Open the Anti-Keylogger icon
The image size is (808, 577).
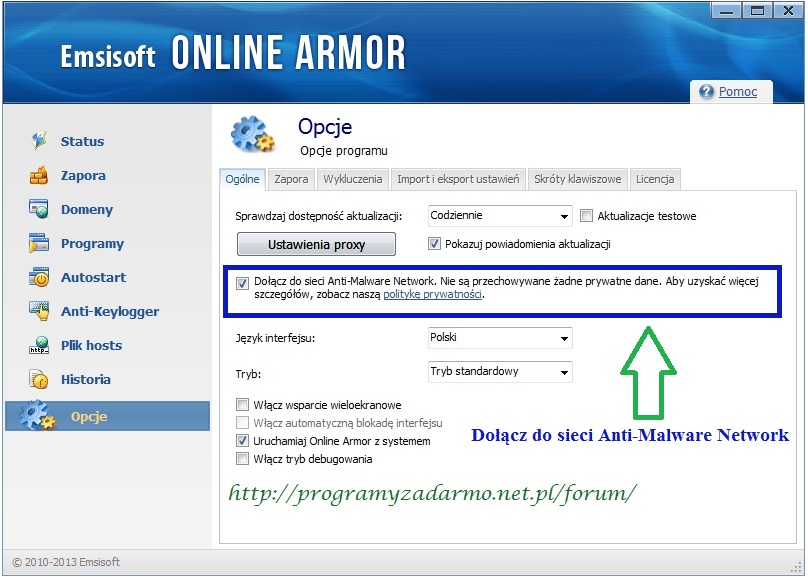(39, 311)
